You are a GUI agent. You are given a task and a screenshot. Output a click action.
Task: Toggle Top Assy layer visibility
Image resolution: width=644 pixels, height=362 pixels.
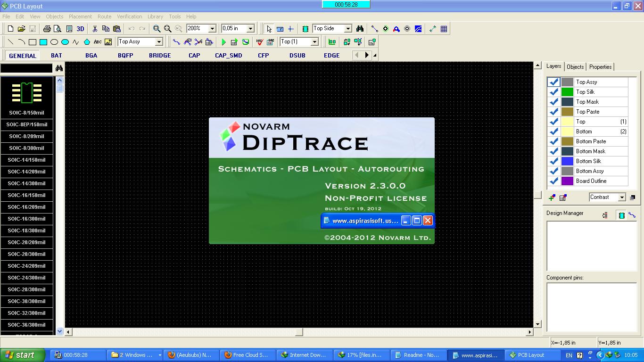(554, 82)
